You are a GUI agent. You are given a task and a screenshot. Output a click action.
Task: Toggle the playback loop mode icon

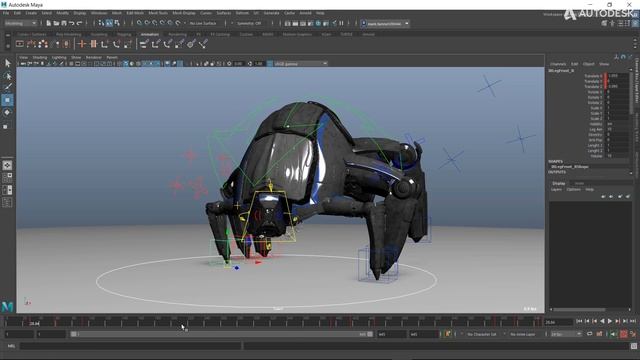coord(589,334)
